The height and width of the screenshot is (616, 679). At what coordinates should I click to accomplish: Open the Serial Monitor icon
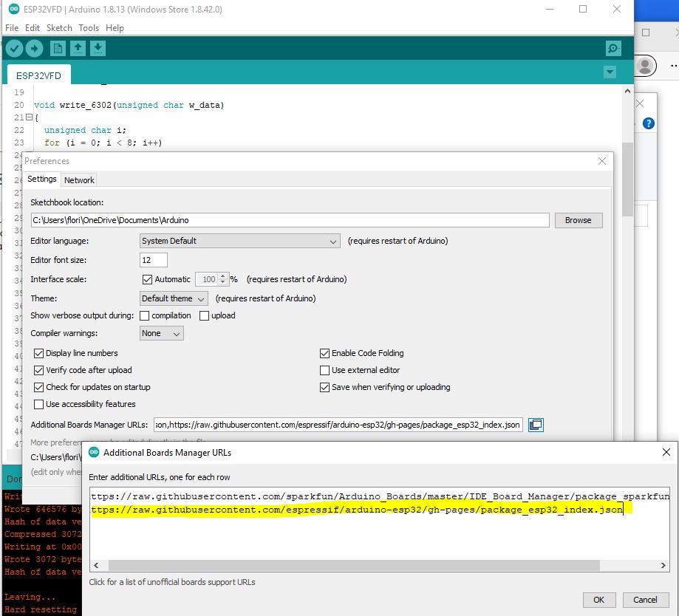613,48
